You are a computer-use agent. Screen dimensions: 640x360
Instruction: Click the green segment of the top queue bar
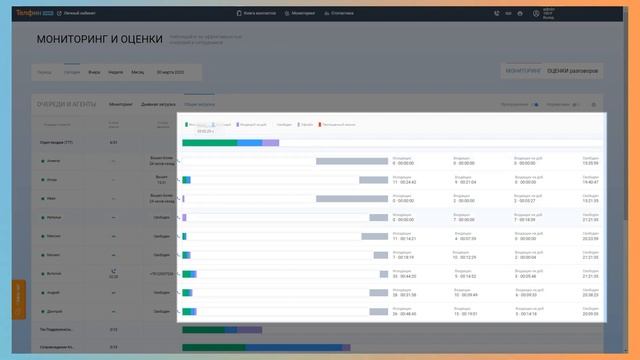point(210,143)
